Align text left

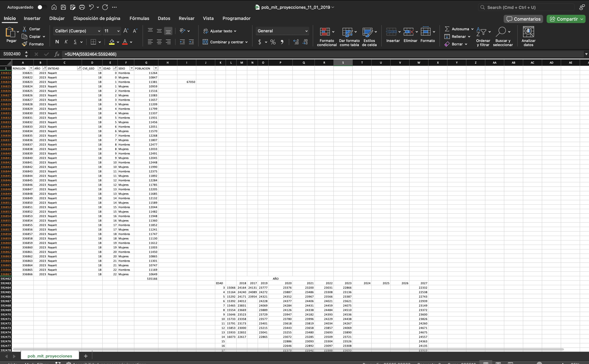tap(150, 42)
